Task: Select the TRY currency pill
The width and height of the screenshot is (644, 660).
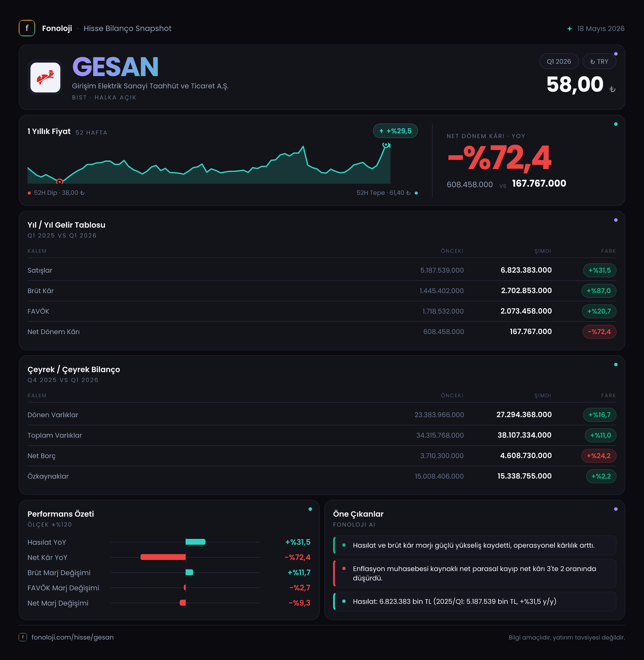Action: pyautogui.click(x=599, y=61)
